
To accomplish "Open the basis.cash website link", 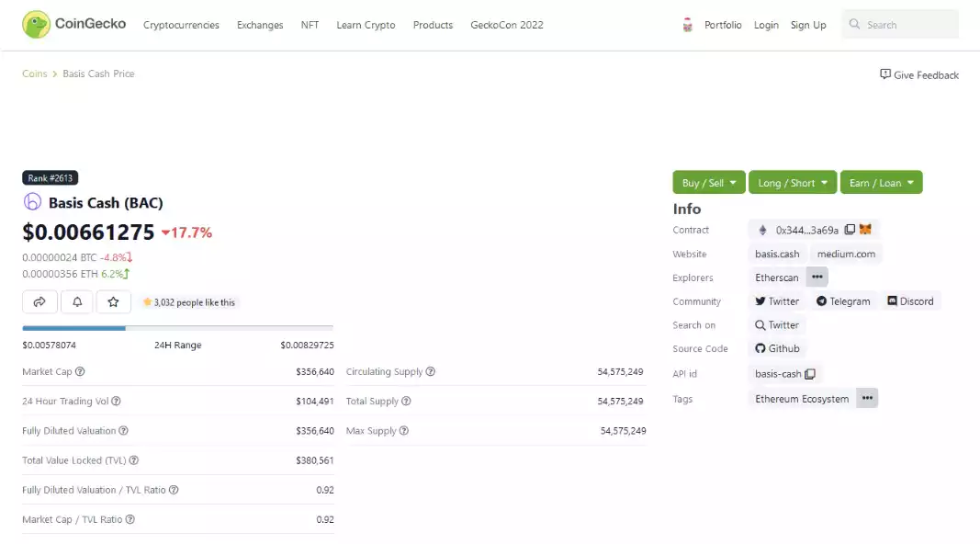I will pyautogui.click(x=777, y=254).
